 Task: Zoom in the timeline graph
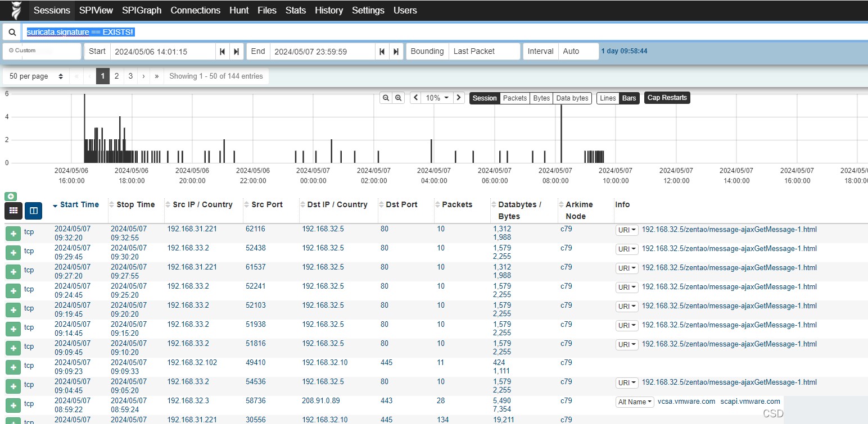(399, 98)
